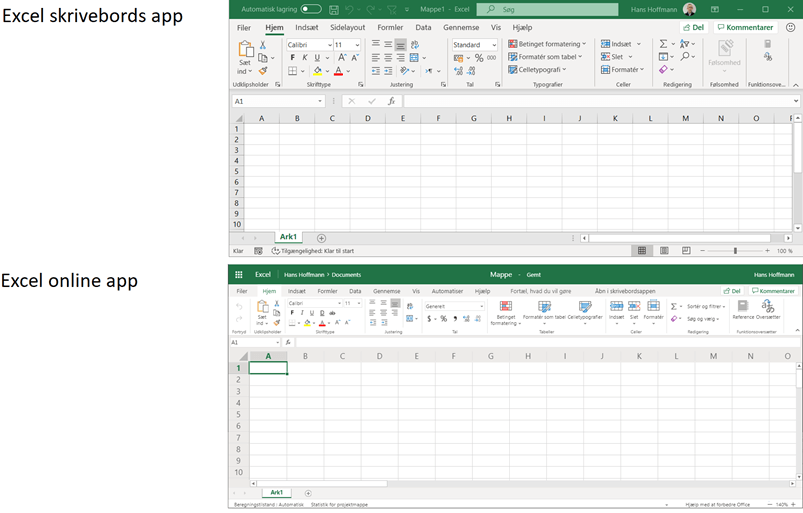The width and height of the screenshot is (803, 513).
Task: Switch to page layout view in desktop Excel
Action: tap(664, 251)
